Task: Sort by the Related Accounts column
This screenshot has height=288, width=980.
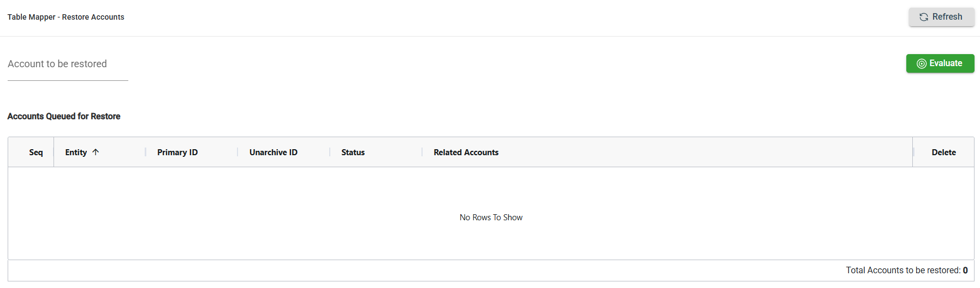Action: 466,152
